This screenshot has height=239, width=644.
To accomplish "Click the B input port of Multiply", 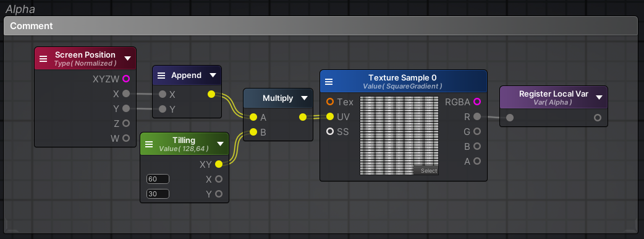I will [253, 132].
